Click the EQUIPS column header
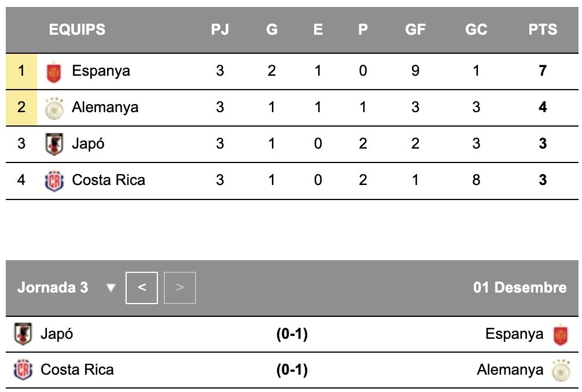 click(x=77, y=29)
